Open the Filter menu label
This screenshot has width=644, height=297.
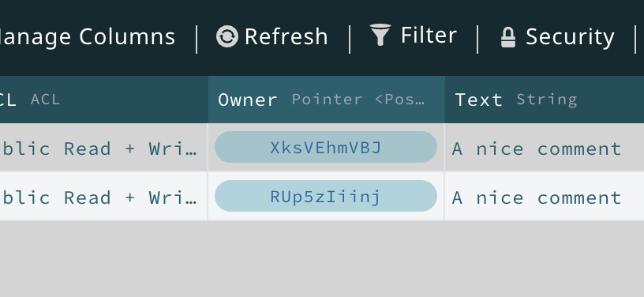pyautogui.click(x=429, y=36)
